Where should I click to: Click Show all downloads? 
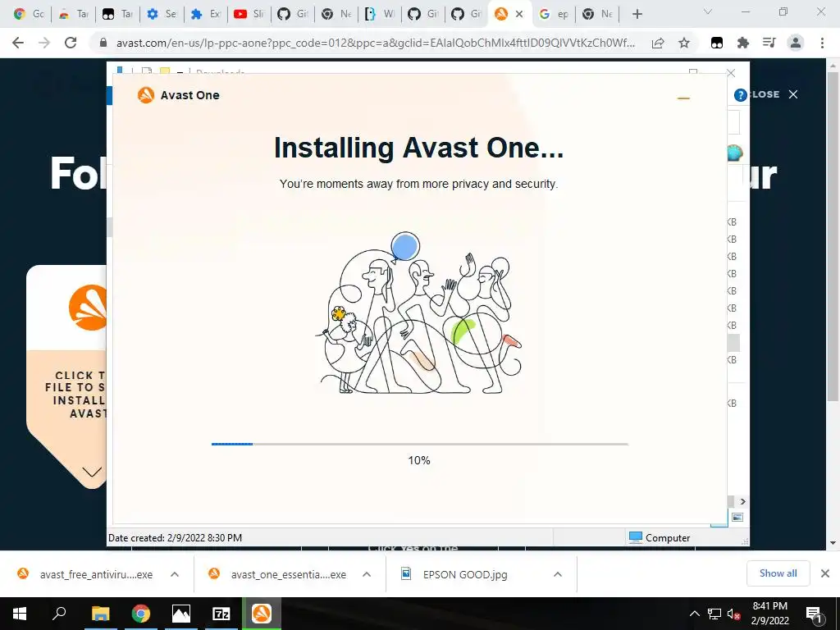tap(778, 573)
